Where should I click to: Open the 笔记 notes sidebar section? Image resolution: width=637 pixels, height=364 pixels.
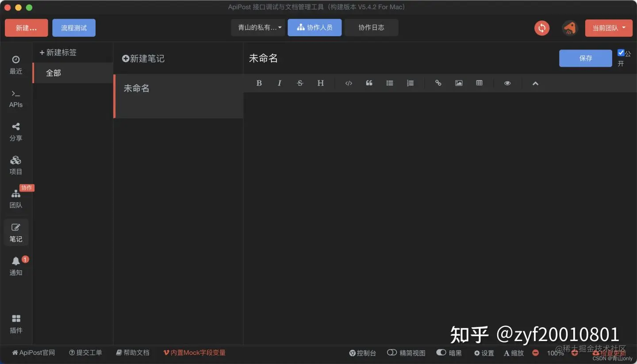pyautogui.click(x=16, y=233)
